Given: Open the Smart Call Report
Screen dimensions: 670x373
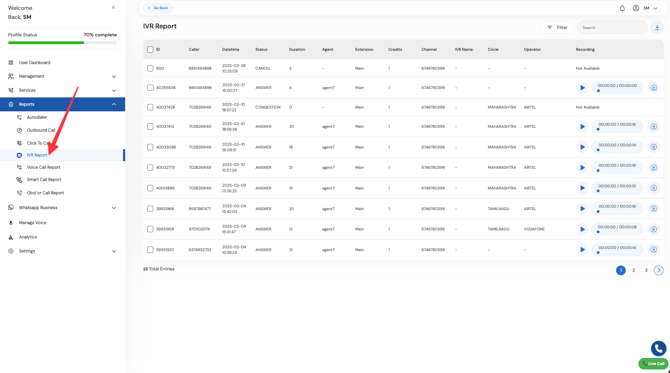Looking at the screenshot, I should [44, 179].
